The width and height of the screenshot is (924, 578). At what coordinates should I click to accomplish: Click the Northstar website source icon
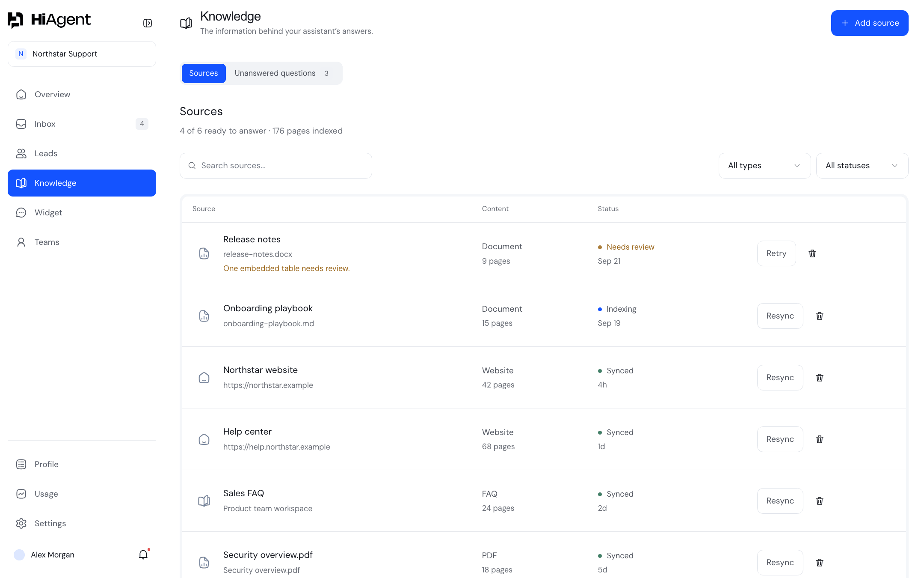click(204, 378)
